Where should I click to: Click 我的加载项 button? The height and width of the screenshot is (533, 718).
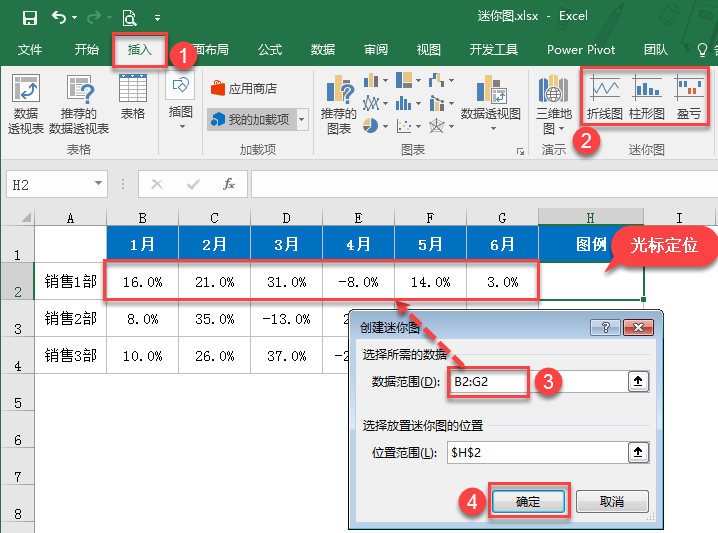pos(251,120)
